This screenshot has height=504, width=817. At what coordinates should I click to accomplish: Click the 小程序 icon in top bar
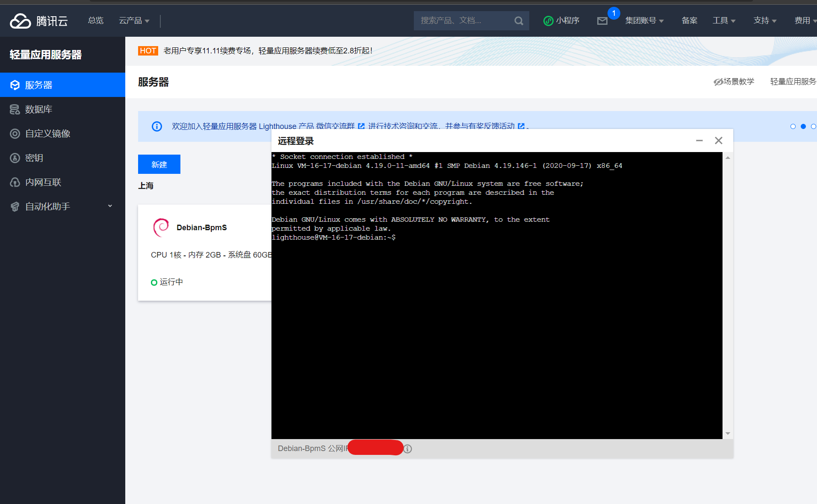coord(549,21)
